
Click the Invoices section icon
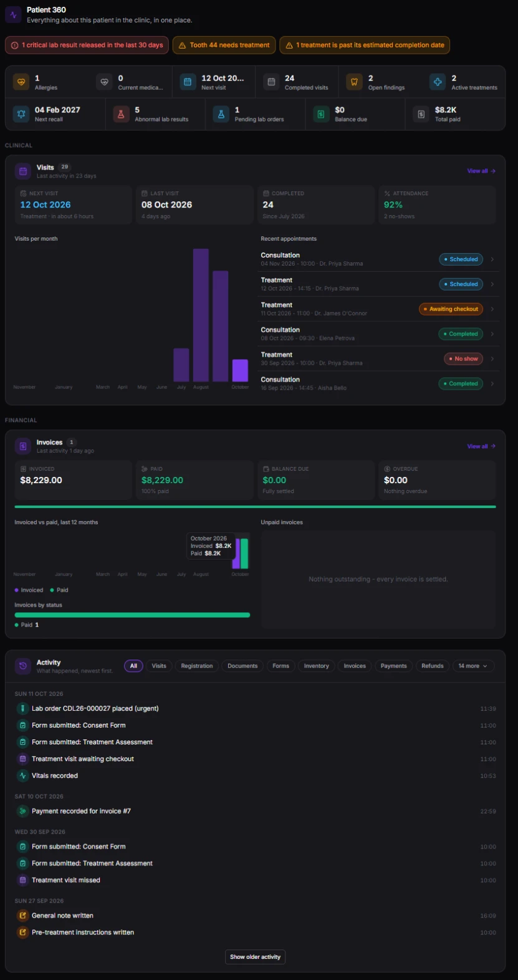pyautogui.click(x=23, y=446)
